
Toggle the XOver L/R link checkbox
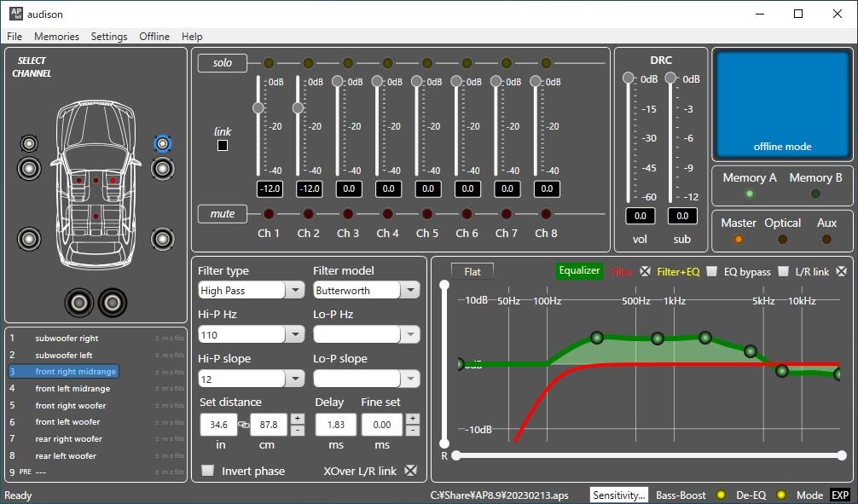tap(410, 471)
